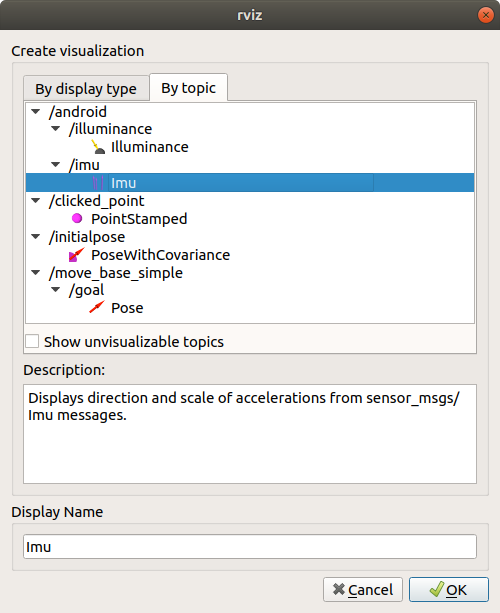Collapse the /goal topic branch
500x613 pixels.
point(56,290)
